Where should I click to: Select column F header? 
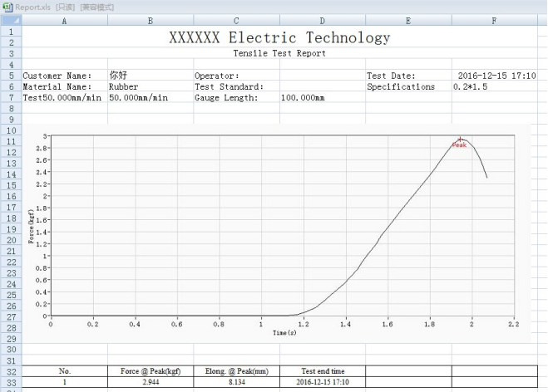(494, 20)
